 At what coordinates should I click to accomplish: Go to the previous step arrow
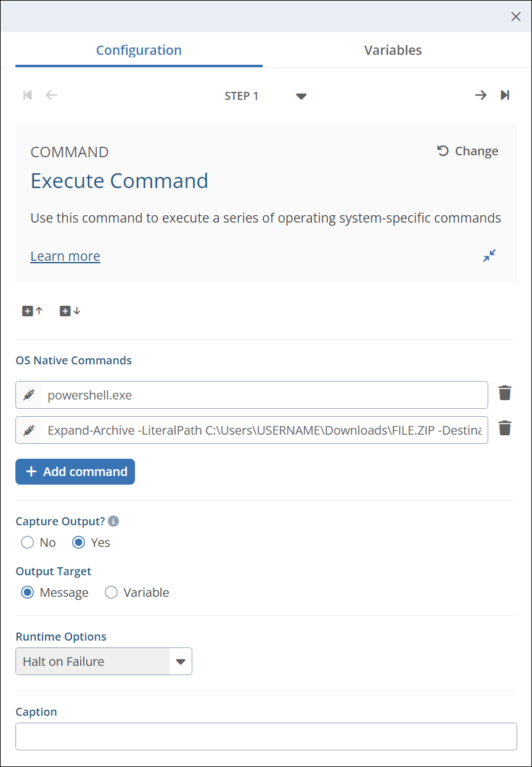tap(52, 95)
